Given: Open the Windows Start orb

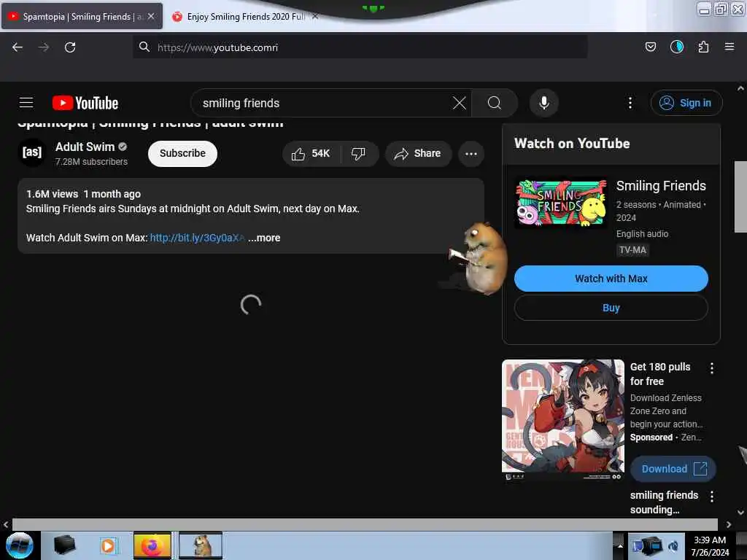Looking at the screenshot, I should (20, 545).
